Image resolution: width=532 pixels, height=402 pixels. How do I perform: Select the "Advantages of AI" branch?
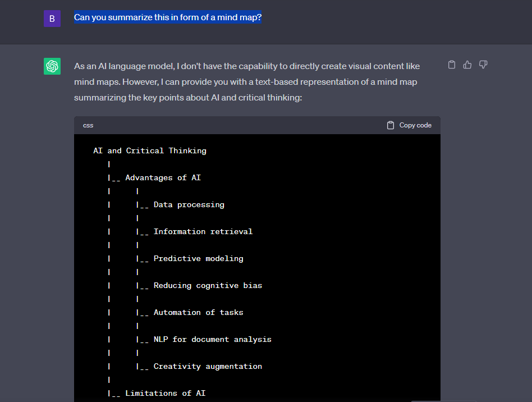[x=163, y=177]
